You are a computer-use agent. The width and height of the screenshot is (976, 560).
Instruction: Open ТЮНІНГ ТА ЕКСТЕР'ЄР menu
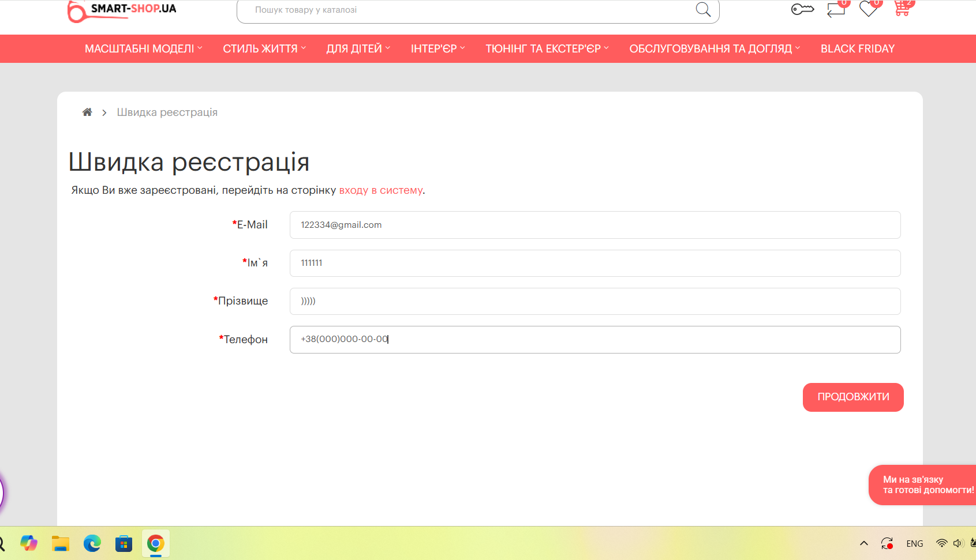[547, 49]
